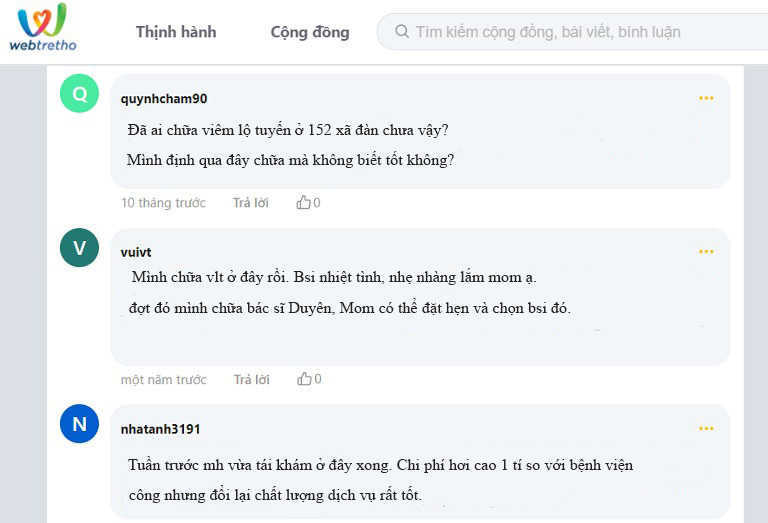Open three-dot options on nhatanh3191's comment
Viewport: 768px width, 523px height.
(706, 428)
